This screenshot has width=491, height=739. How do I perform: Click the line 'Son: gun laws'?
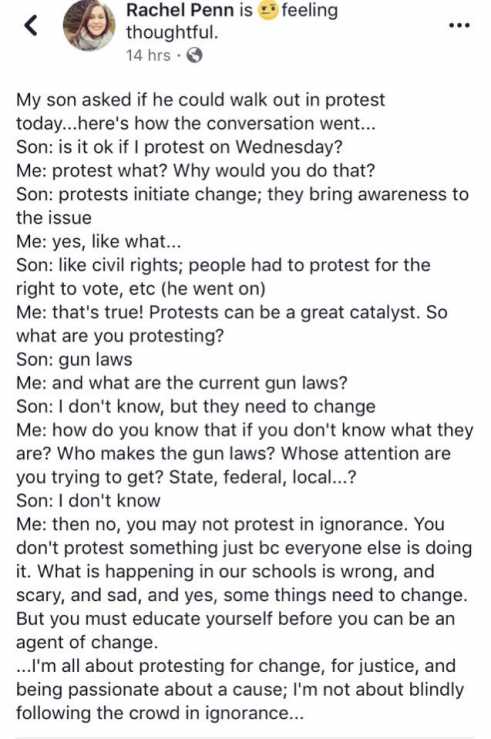[74, 360]
